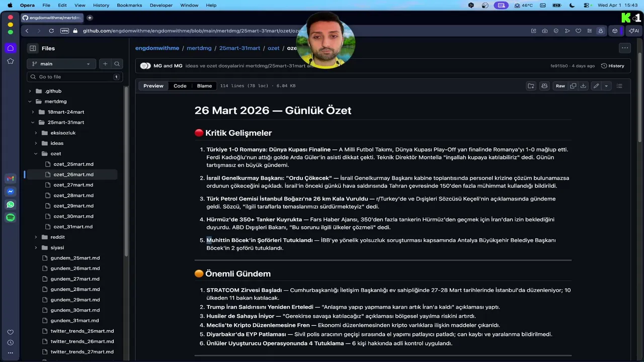The image size is (644, 362).
Task: Open the History menu in menu bar
Action: click(x=101, y=5)
